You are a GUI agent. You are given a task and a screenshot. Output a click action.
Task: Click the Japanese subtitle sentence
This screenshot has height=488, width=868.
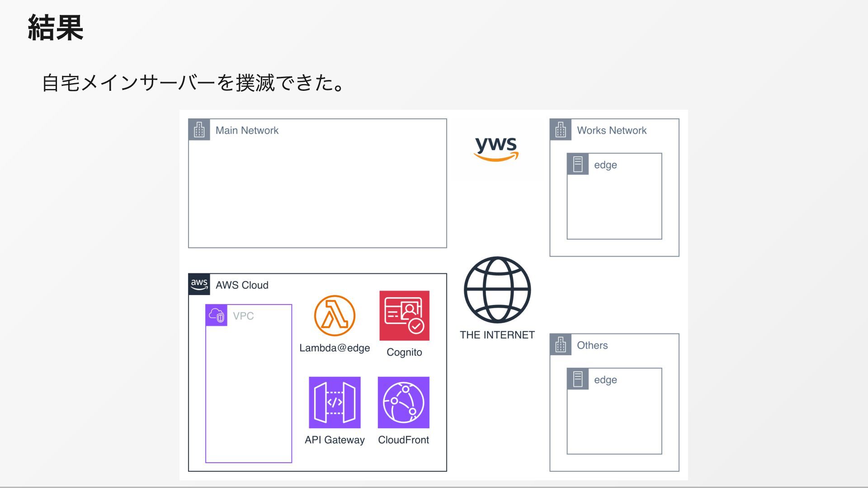(193, 83)
